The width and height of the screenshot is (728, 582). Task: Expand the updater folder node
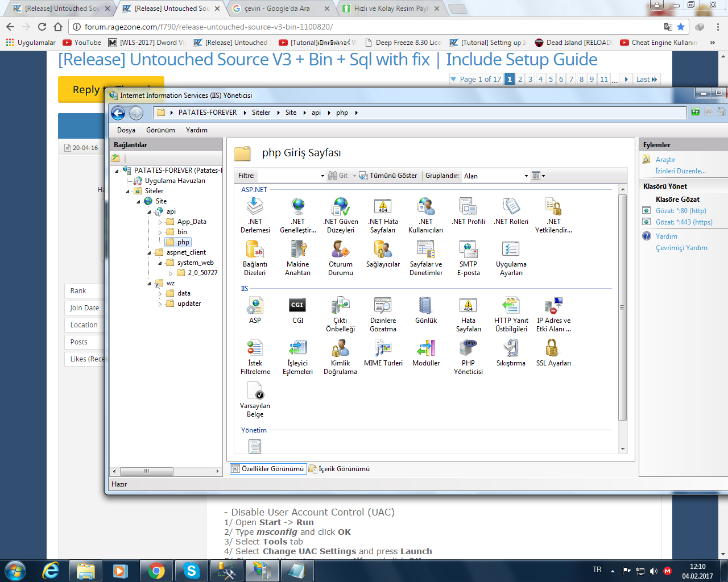pos(160,304)
